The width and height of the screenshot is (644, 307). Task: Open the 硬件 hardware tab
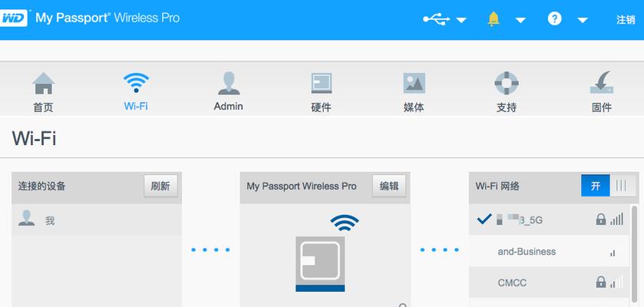coord(321,92)
